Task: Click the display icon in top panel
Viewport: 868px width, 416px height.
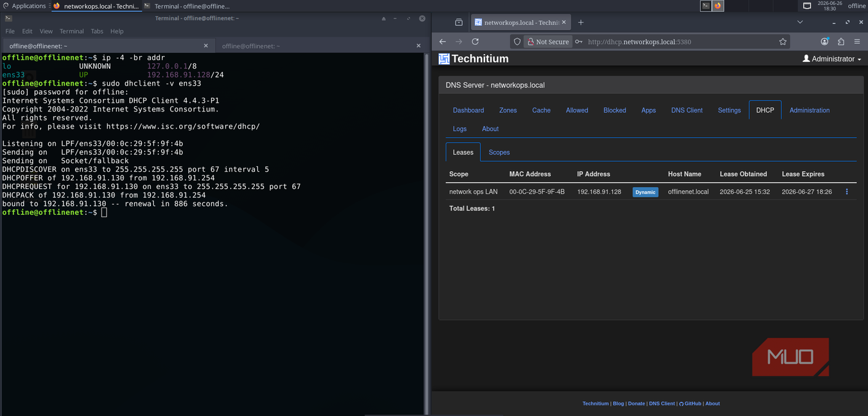Action: (807, 6)
